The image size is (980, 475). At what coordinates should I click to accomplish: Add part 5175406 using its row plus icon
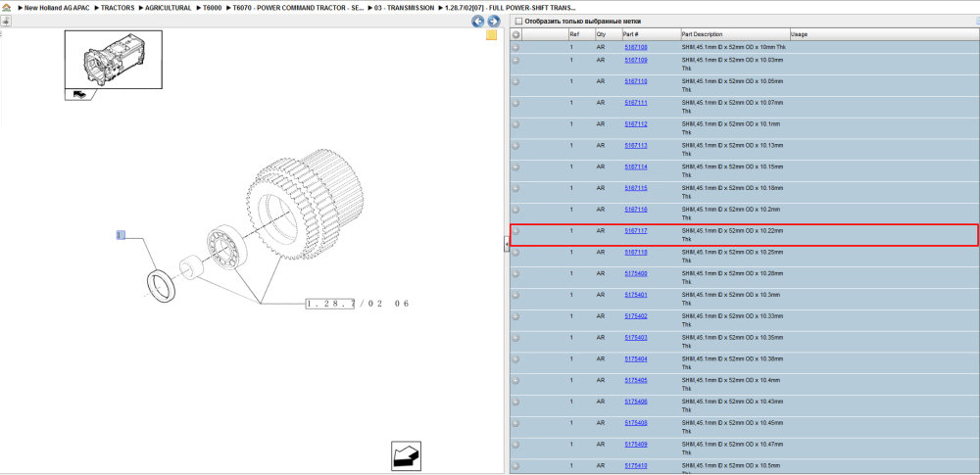(515, 402)
